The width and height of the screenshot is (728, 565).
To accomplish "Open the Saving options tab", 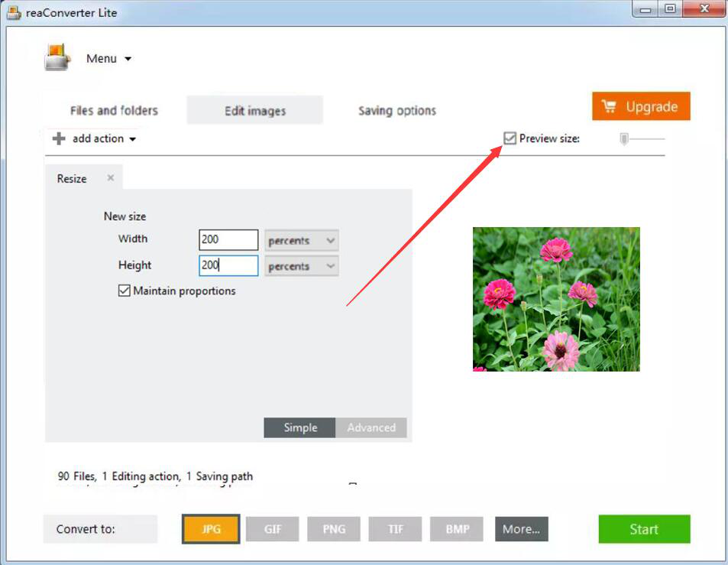I will click(397, 111).
